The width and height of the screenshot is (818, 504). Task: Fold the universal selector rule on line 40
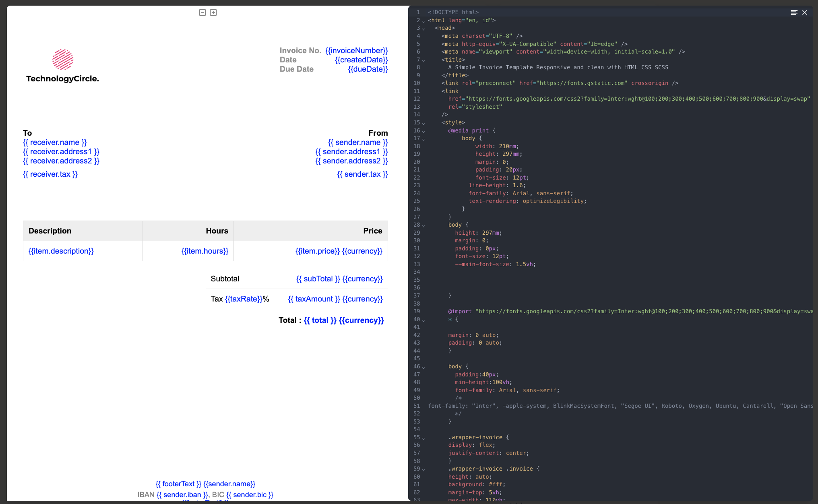click(x=423, y=320)
